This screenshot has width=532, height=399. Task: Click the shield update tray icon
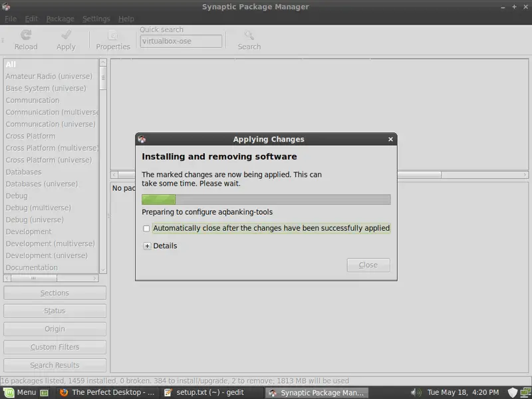pyautogui.click(x=512, y=392)
